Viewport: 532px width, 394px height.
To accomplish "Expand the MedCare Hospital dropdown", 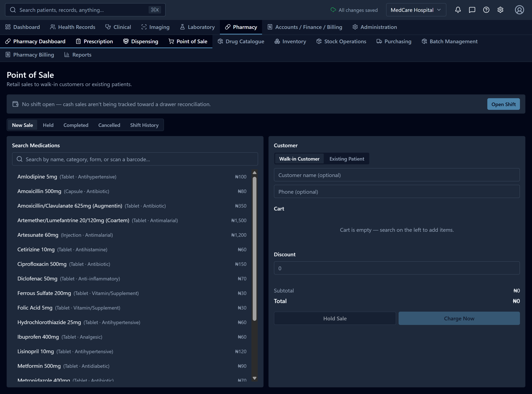I will 416,10.
